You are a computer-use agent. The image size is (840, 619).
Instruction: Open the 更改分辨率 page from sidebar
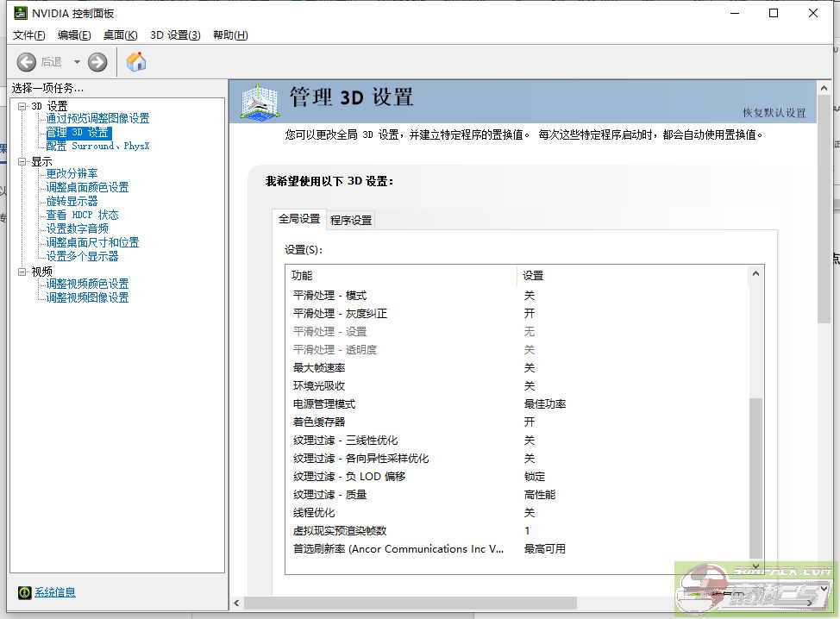[72, 173]
